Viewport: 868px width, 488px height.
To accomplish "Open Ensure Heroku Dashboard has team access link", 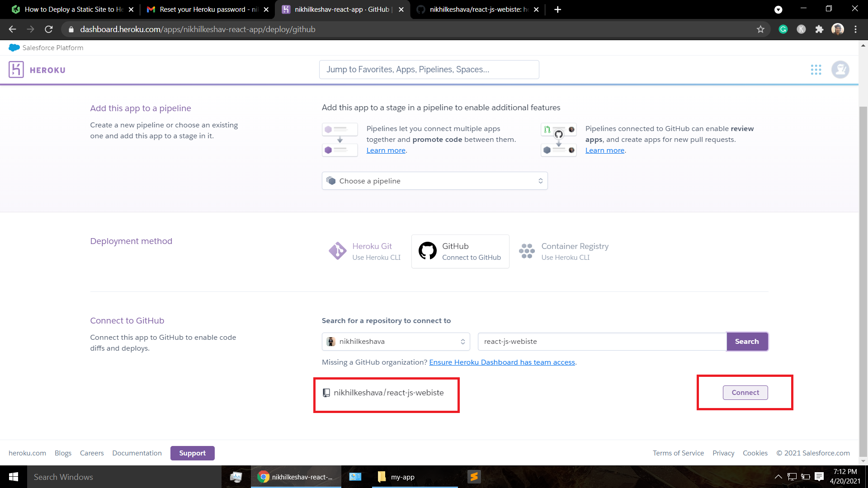I will (502, 362).
